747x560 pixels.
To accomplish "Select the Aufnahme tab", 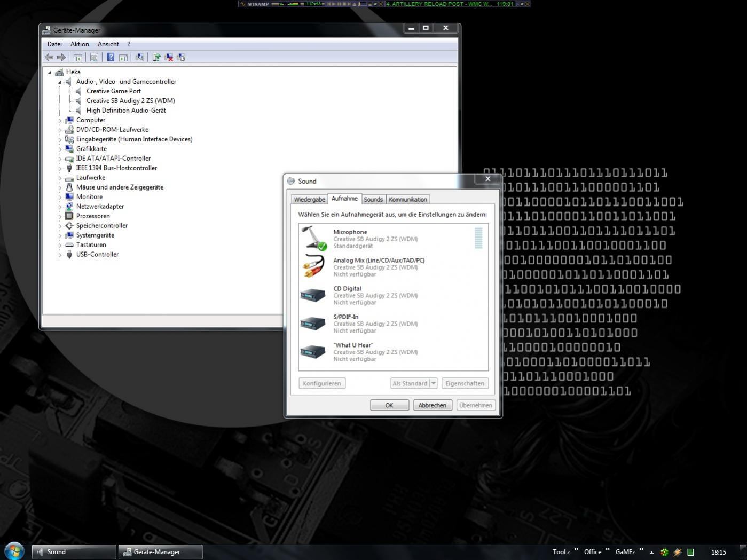I will 344,199.
